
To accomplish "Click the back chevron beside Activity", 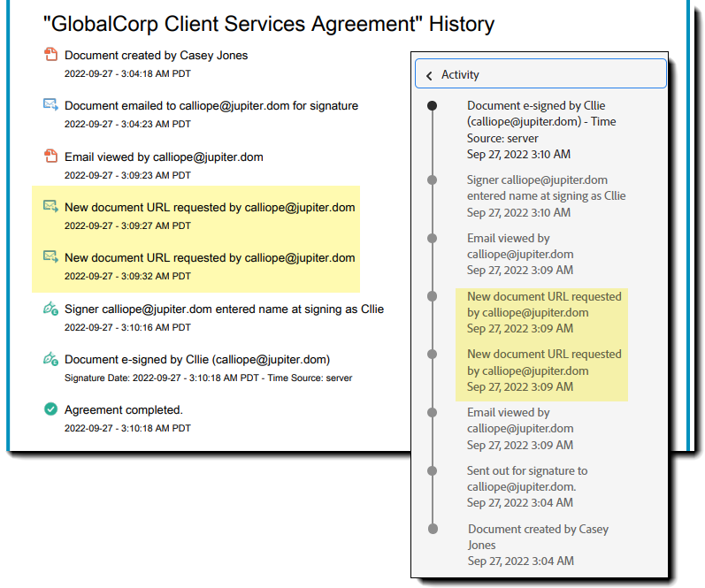I will pyautogui.click(x=429, y=75).
